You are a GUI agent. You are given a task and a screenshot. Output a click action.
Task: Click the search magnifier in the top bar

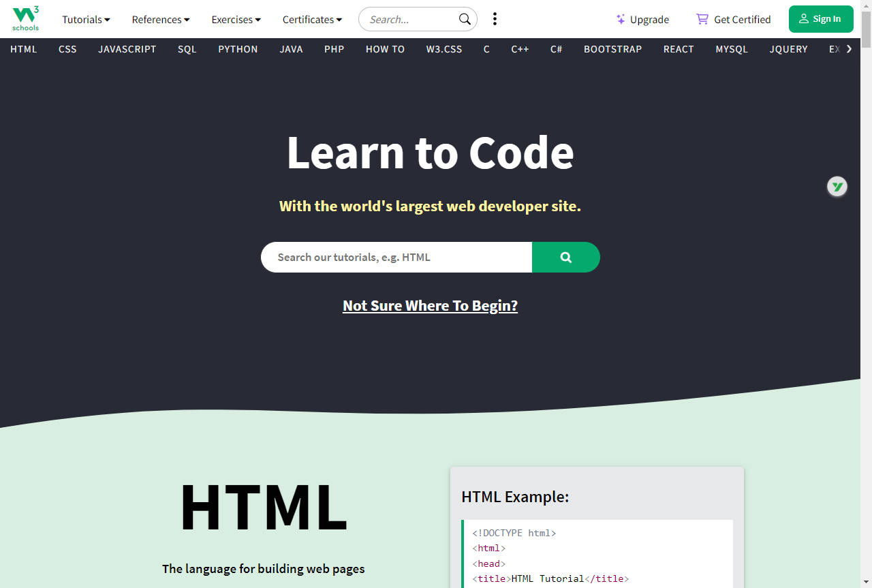click(464, 19)
